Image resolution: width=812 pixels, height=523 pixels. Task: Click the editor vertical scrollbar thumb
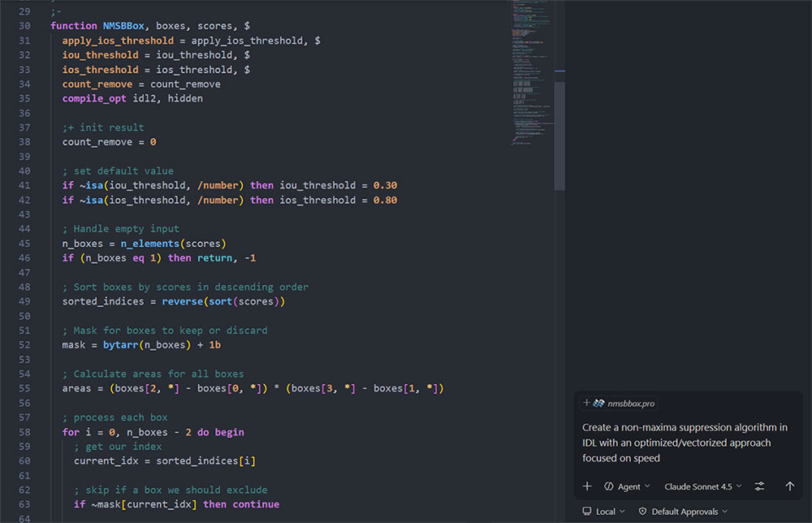[559, 130]
